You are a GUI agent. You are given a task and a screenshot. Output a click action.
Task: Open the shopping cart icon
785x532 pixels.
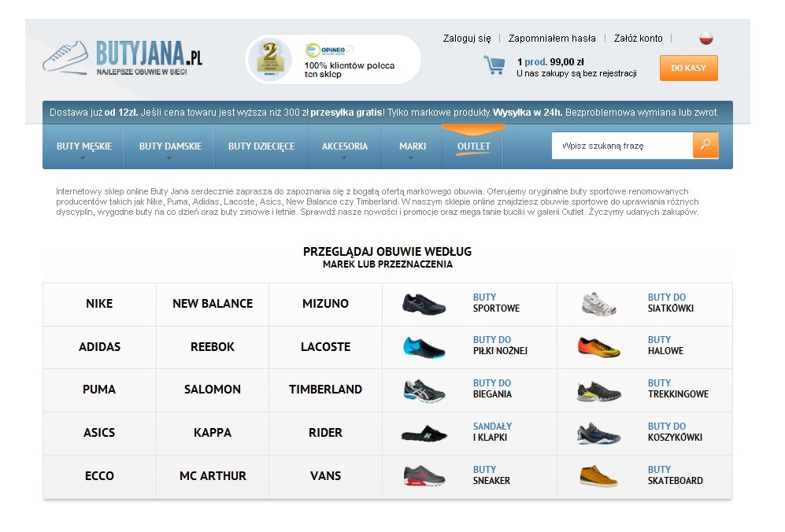coord(494,65)
